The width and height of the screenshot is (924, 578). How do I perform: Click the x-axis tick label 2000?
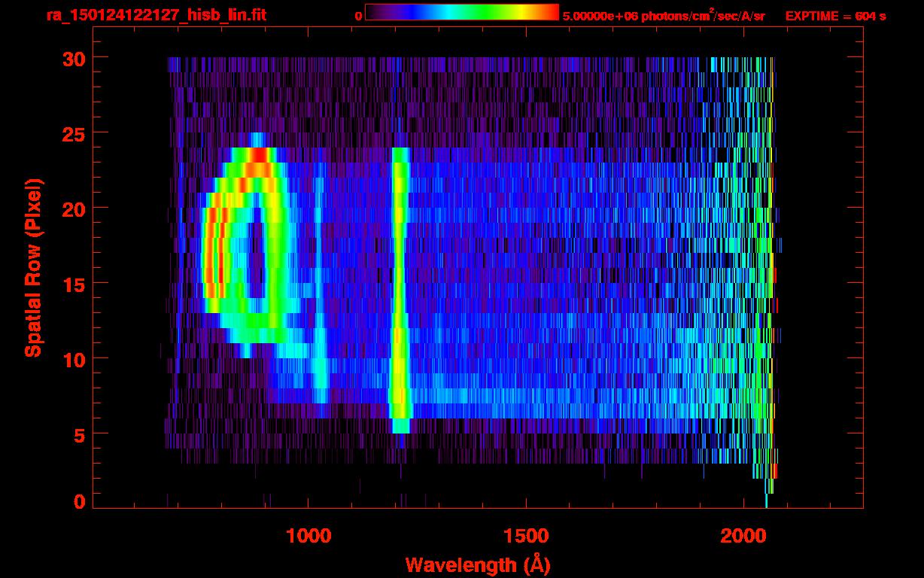pyautogui.click(x=743, y=536)
